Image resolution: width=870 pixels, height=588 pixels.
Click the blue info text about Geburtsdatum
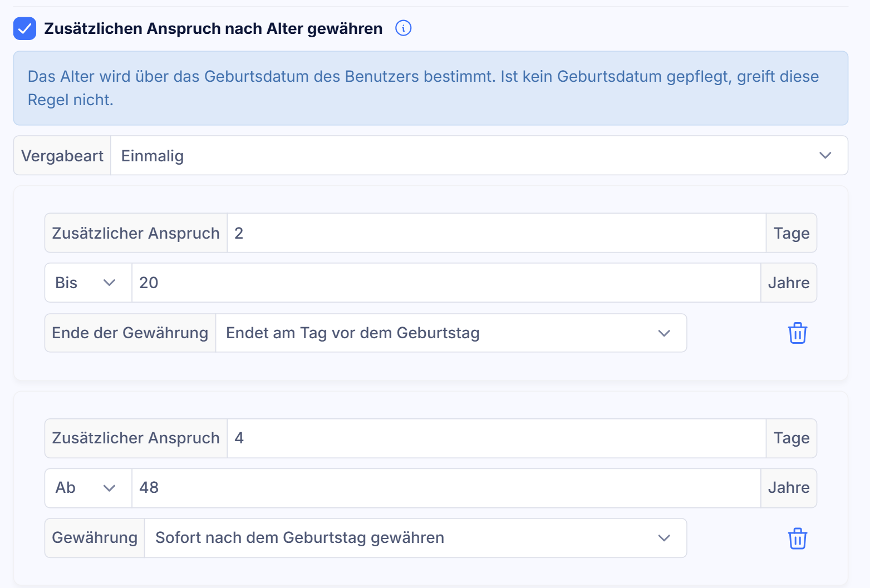[x=423, y=88]
